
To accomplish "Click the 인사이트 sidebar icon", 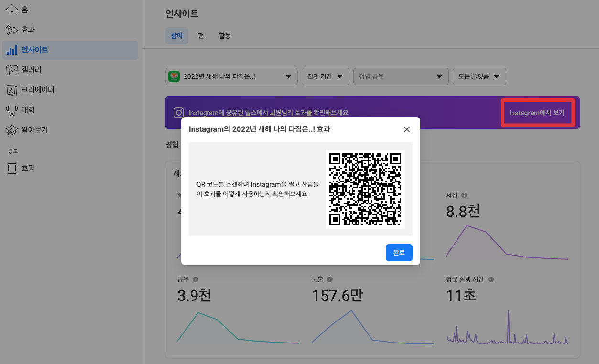I will click(x=11, y=50).
